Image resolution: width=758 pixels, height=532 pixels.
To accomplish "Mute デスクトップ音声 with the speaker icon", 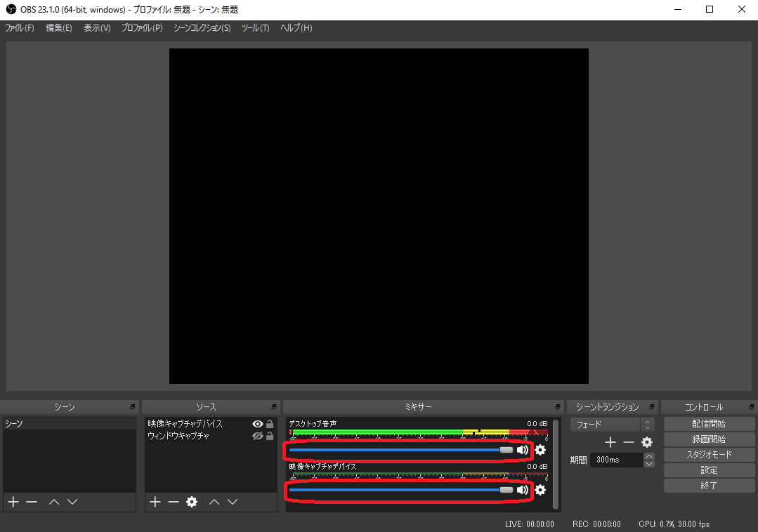I will (522, 450).
